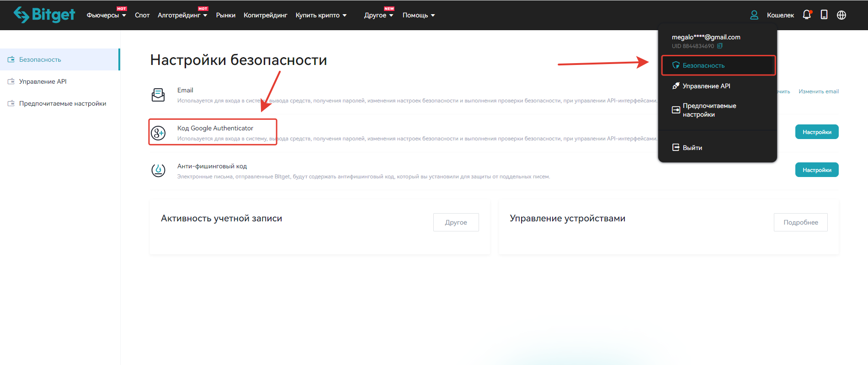The height and width of the screenshot is (365, 868).
Task: Click the icon beside Предпочитаемые настройки in dropdown
Action: 676,110
